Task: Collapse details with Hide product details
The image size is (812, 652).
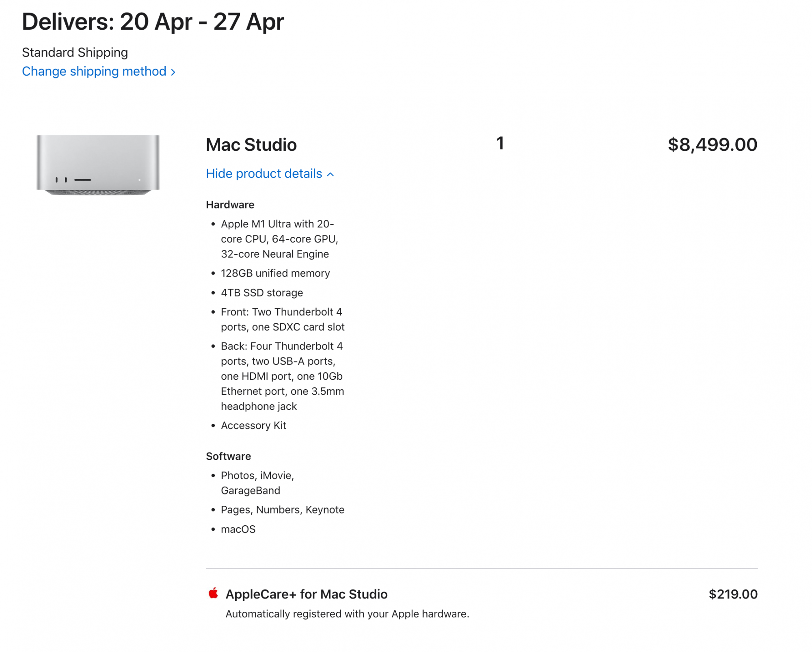Action: pos(270,174)
